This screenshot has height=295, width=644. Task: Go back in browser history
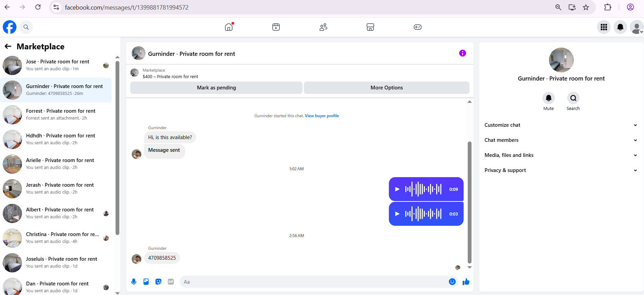tap(7, 7)
